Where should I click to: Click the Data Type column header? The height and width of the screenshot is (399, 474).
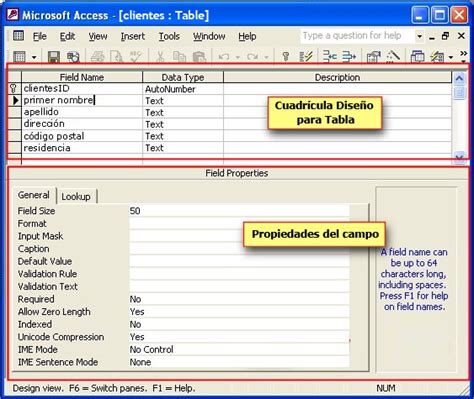pyautogui.click(x=183, y=77)
